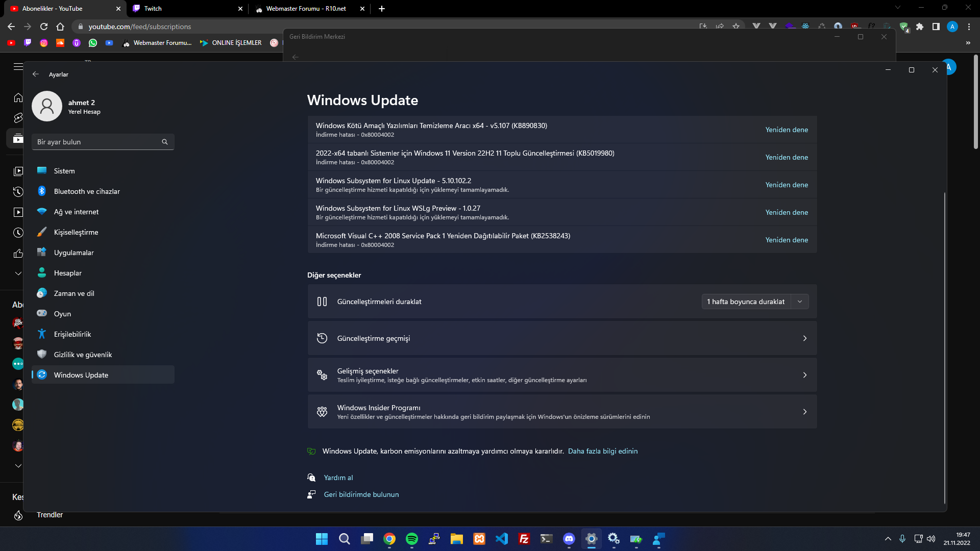980x551 pixels.
Task: Retry Visual C++ 2008 KB2538243 update
Action: tap(787, 240)
